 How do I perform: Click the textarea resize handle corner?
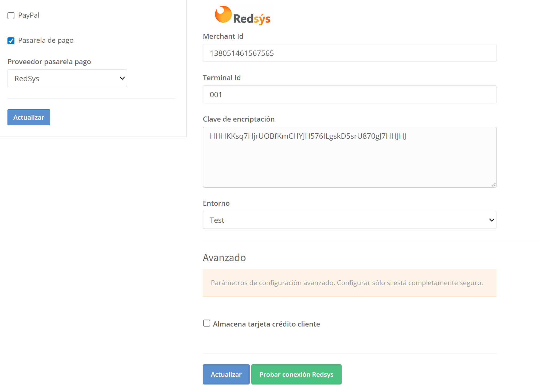tap(493, 185)
